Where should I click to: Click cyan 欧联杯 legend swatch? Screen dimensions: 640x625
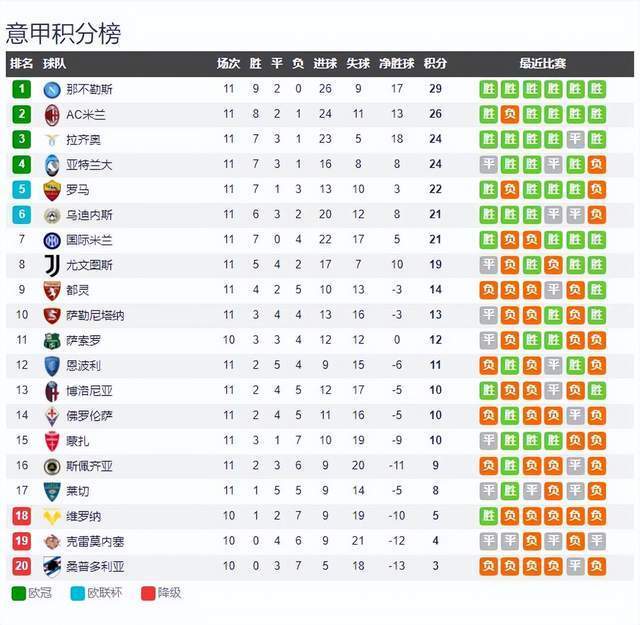point(78,593)
